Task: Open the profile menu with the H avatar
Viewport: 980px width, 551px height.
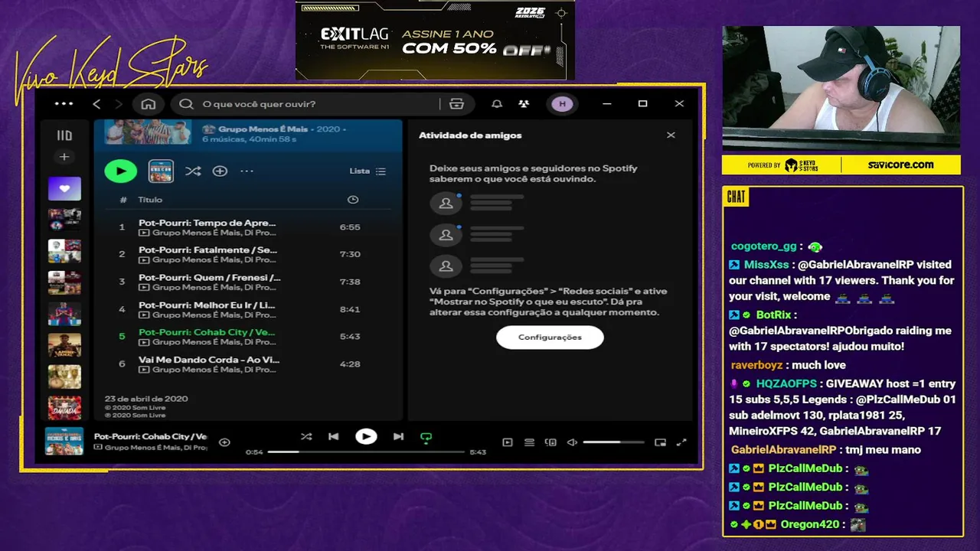Action: click(563, 104)
